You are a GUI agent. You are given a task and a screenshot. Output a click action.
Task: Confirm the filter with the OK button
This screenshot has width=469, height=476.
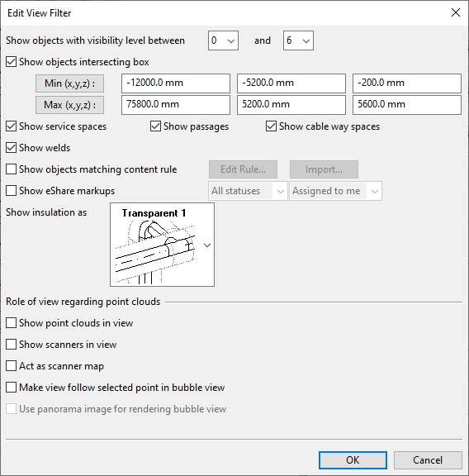(x=353, y=460)
